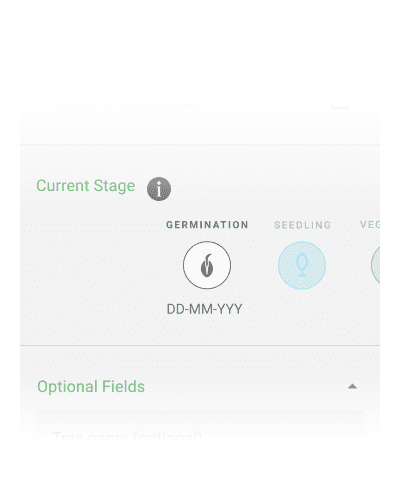Click the divider above Optional Fields
The height and width of the screenshot is (501, 400).
[200, 345]
